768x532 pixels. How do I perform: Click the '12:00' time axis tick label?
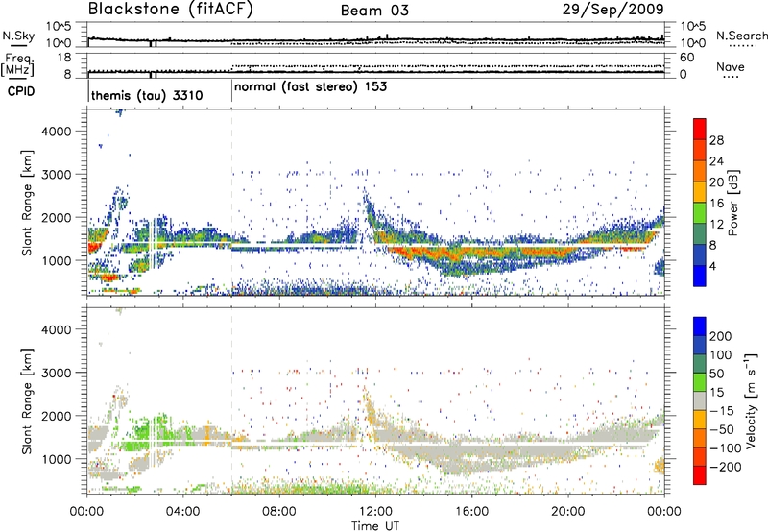click(375, 512)
